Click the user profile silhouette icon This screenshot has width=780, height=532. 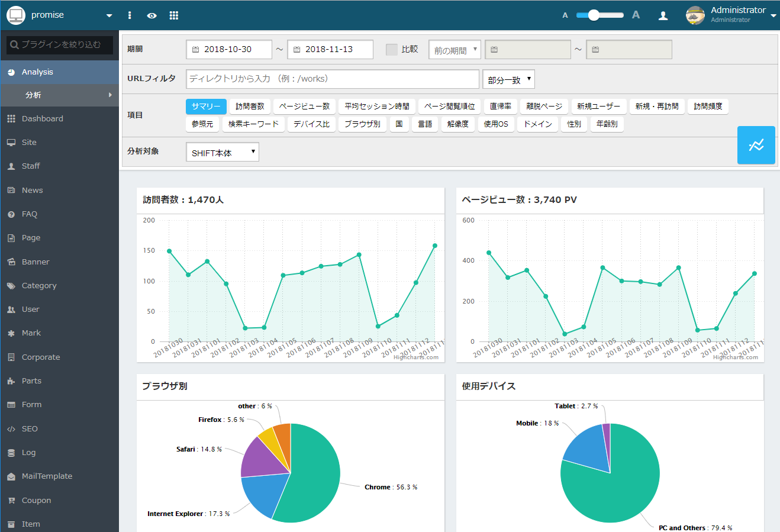(663, 15)
